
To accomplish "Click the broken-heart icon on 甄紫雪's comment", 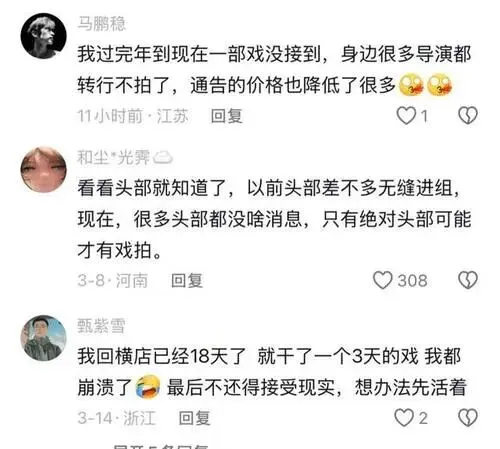I will tap(468, 418).
